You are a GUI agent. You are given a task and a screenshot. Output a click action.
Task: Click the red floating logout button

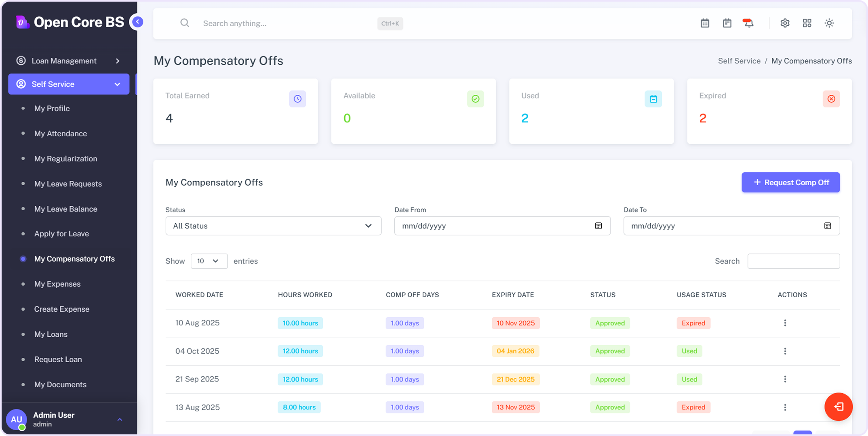[x=839, y=407]
